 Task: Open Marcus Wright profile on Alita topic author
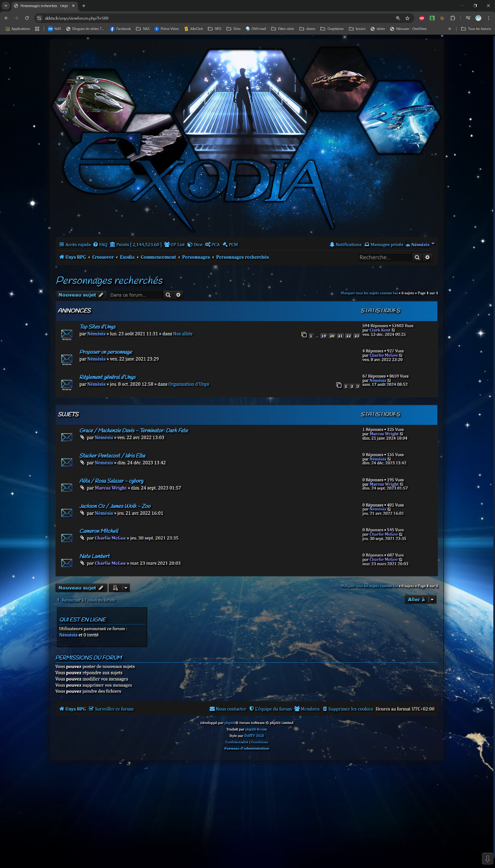pos(111,488)
